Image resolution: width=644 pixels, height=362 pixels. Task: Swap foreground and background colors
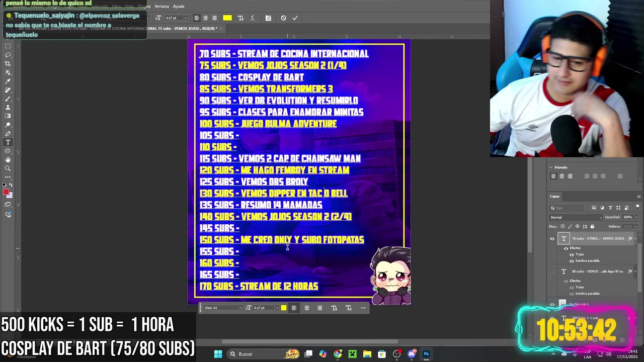click(11, 185)
